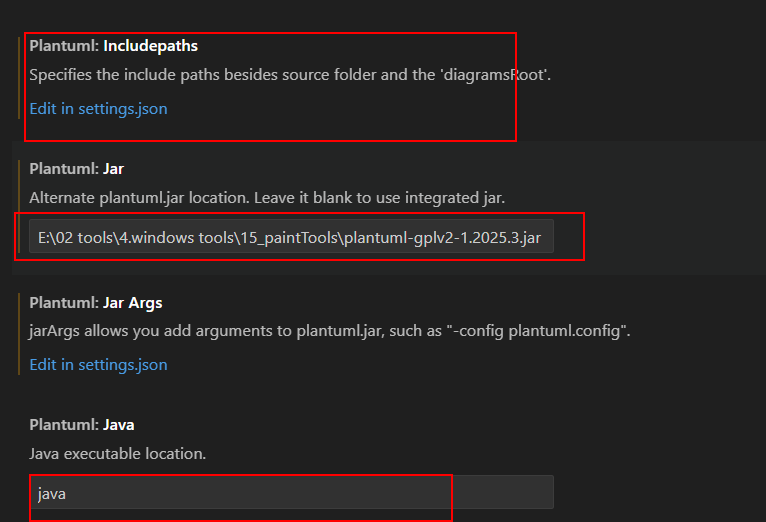The image size is (766, 522).
Task: Click modified indicator bar beside Includepaths
Action: click(19, 78)
